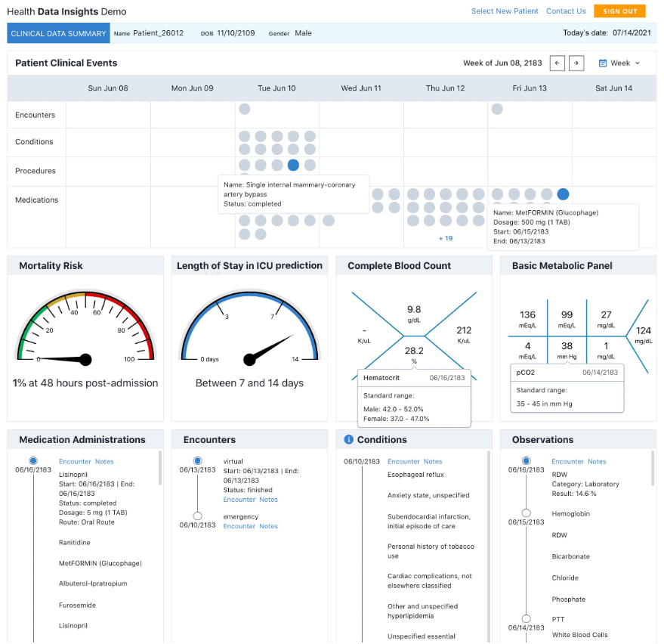The width and height of the screenshot is (664, 644).
Task: Open the CLINICAL DATA SUMMARY tab
Action: point(58,33)
